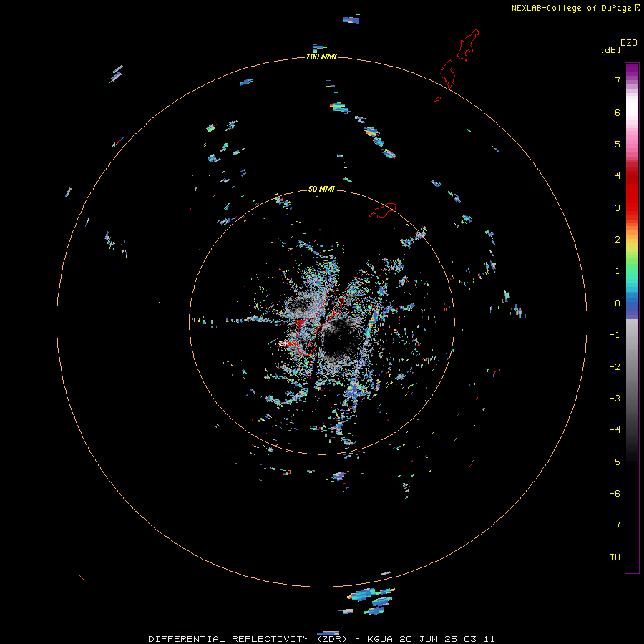Select the 6 value on color scale

point(618,112)
